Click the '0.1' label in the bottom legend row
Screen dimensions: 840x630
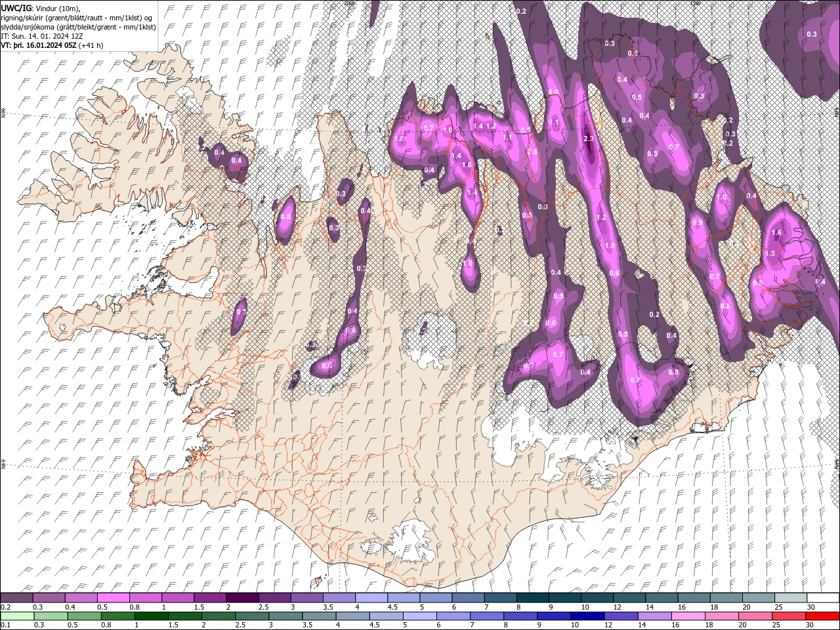(x=5, y=625)
